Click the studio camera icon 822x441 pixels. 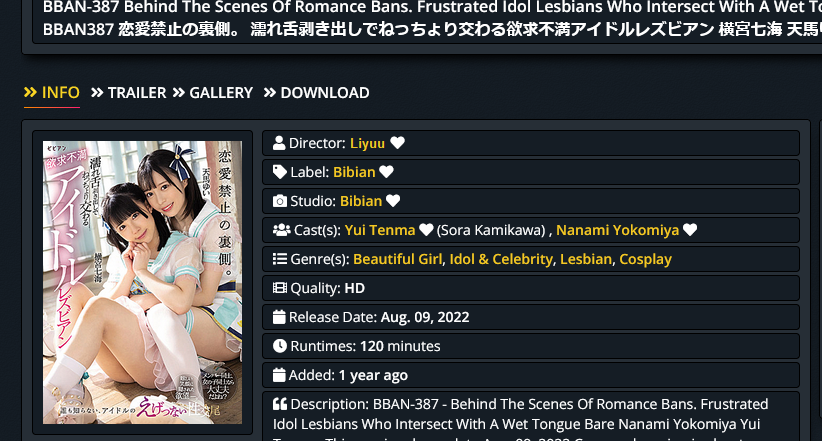click(x=280, y=201)
